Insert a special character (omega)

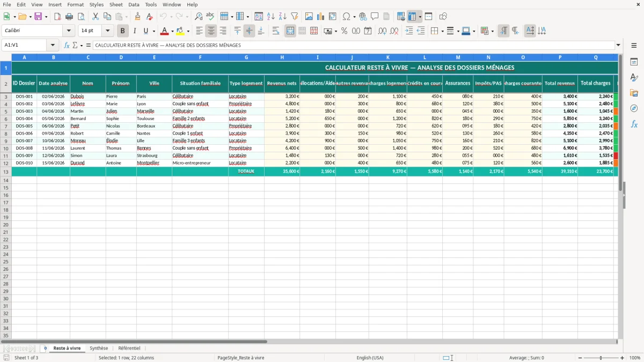[347, 17]
